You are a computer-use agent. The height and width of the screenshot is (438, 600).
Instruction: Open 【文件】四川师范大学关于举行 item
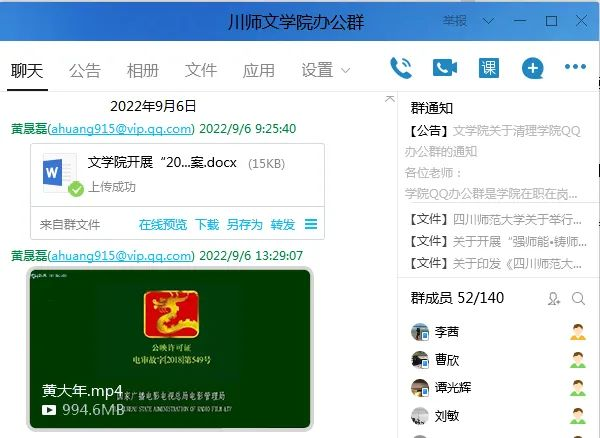[x=496, y=219]
